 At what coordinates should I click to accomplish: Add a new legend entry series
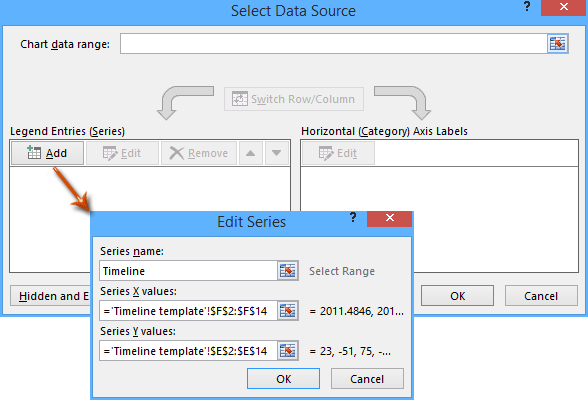point(47,153)
